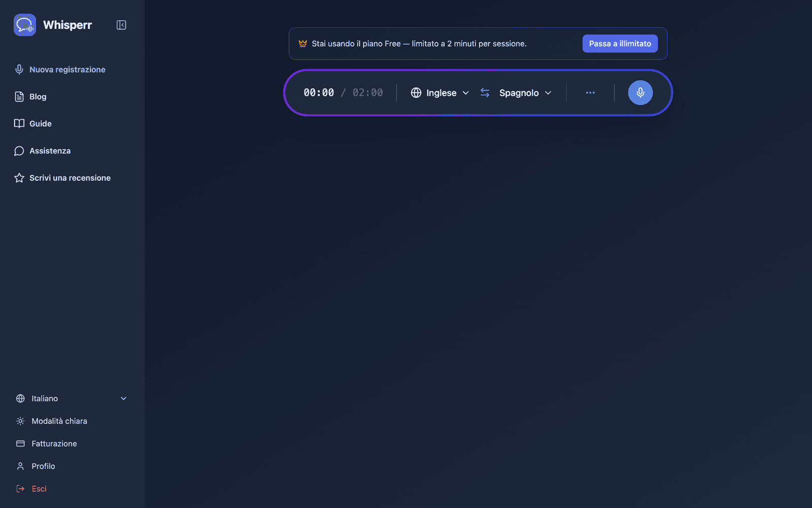The width and height of the screenshot is (812, 508).
Task: Click the chevron next to Italiano
Action: 123,398
